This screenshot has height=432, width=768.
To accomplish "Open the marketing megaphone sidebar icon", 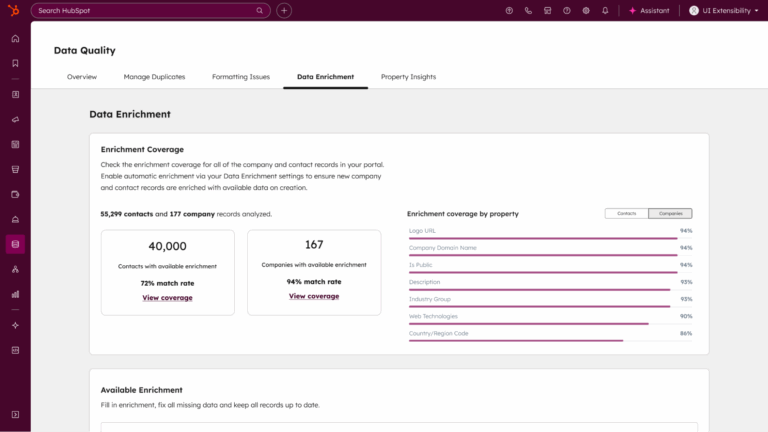I will pyautogui.click(x=15, y=119).
